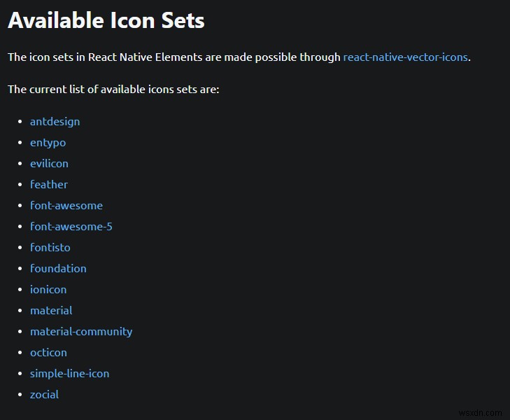Click the font-awesome-5 link

pyautogui.click(x=71, y=227)
